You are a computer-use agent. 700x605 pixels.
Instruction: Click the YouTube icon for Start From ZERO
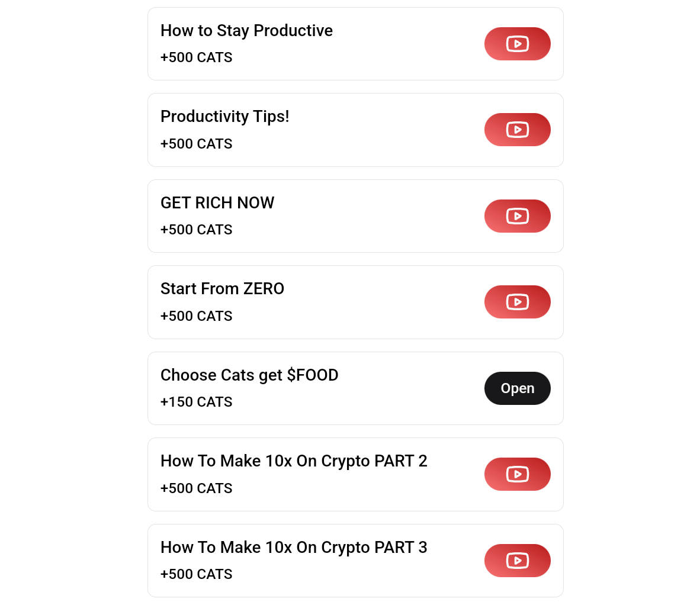click(x=517, y=302)
